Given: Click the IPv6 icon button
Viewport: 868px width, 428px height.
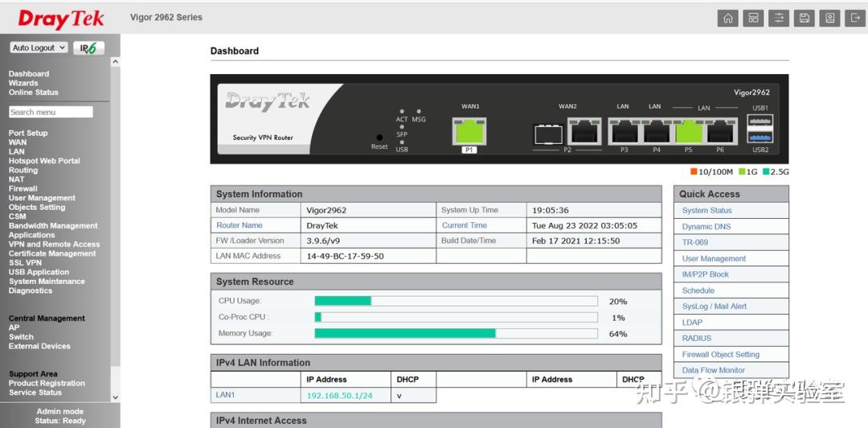Looking at the screenshot, I should pyautogui.click(x=88, y=47).
